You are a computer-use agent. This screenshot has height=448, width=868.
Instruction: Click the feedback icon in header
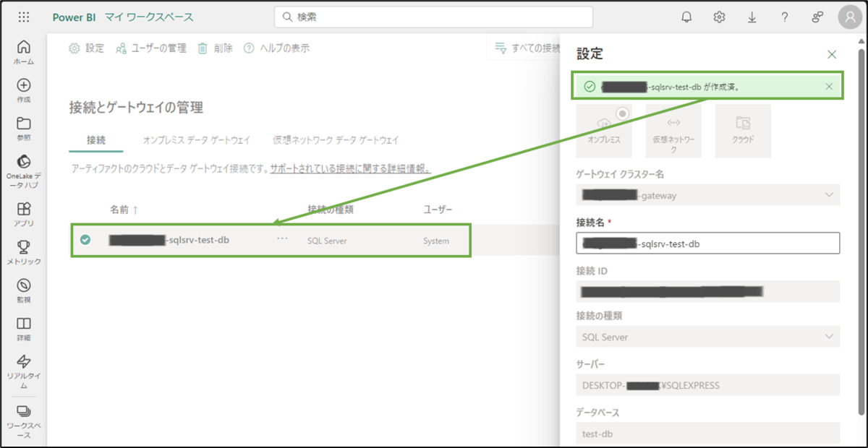pyautogui.click(x=817, y=17)
